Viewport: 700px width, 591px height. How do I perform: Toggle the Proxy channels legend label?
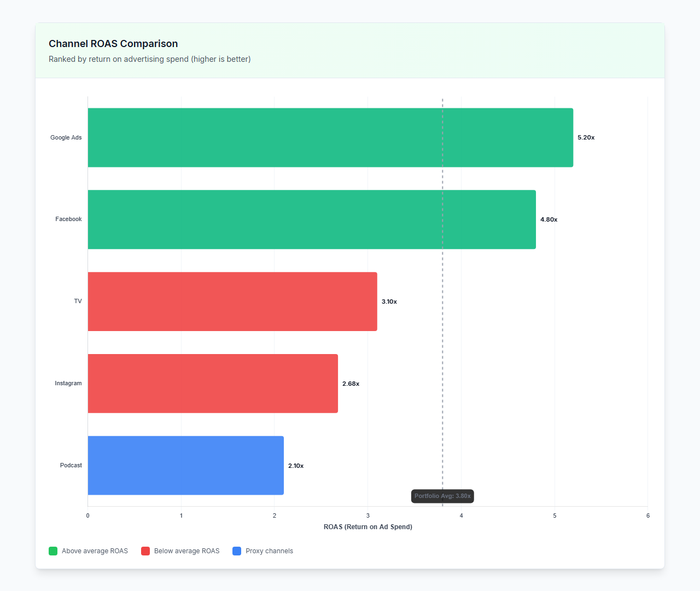click(x=269, y=551)
